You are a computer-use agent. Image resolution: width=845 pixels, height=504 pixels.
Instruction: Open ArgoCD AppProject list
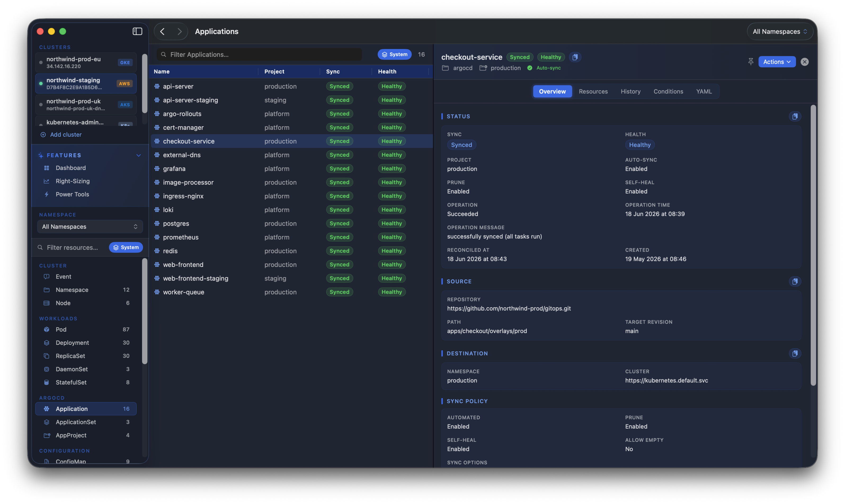(86, 435)
